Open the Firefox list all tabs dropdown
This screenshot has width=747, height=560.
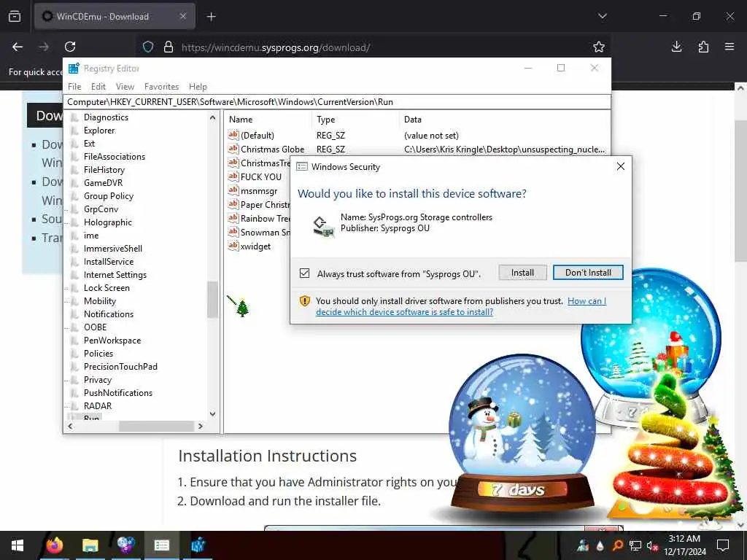(602, 16)
